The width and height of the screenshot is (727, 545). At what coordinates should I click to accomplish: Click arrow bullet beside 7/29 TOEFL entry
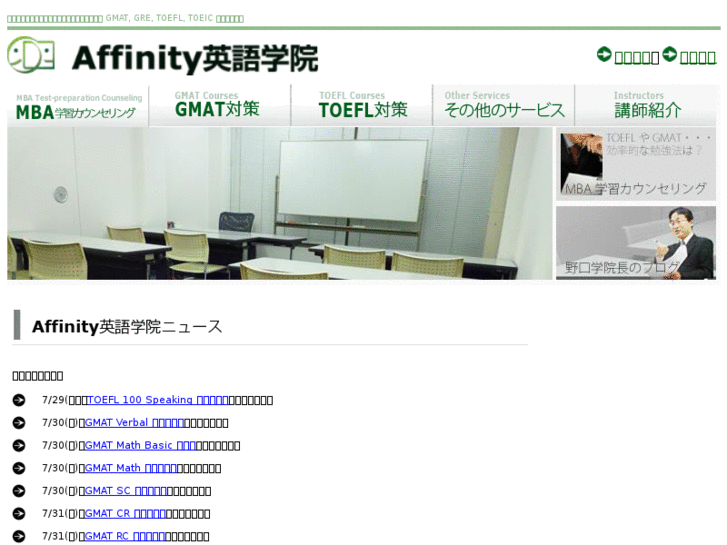(x=19, y=400)
